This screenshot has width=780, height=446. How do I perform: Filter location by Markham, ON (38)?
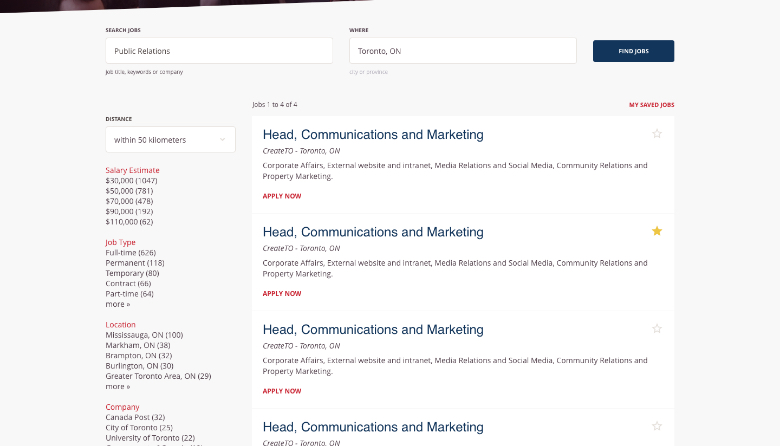pos(138,345)
